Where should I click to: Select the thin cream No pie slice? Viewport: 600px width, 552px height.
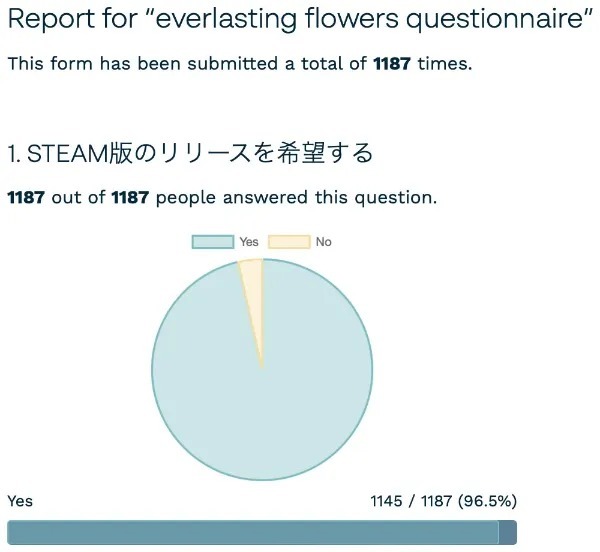click(x=253, y=290)
